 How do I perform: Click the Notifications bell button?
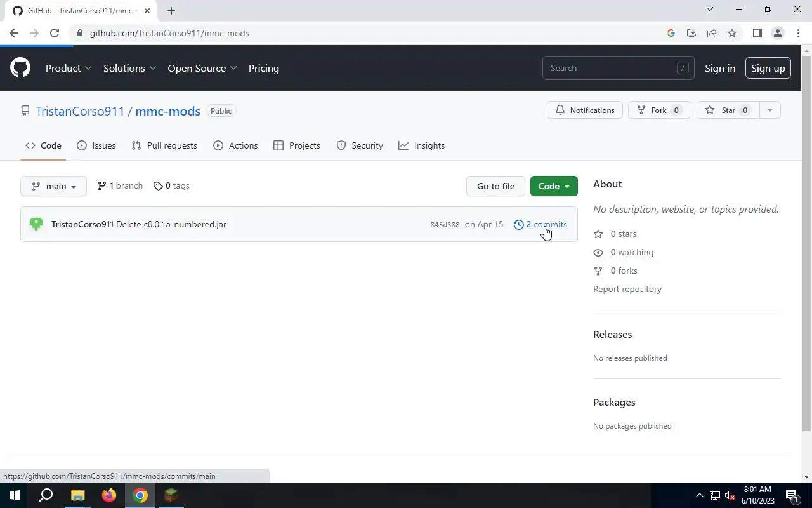click(585, 110)
